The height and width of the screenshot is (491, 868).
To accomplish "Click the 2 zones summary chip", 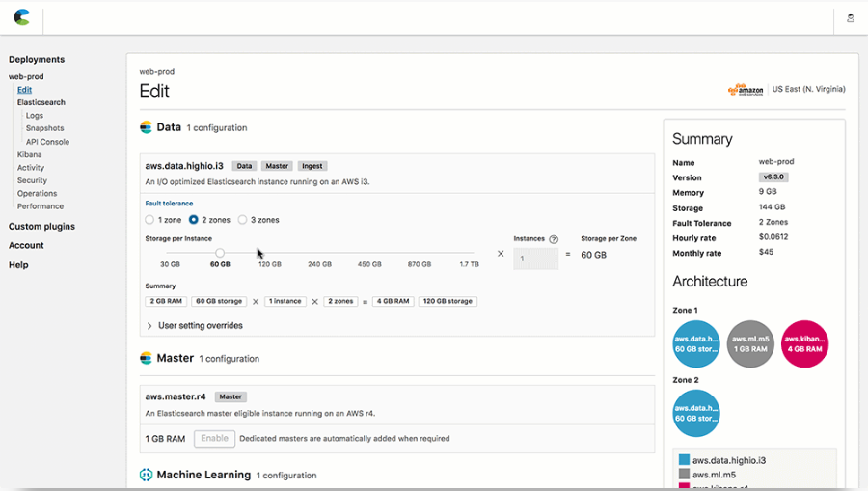I will pyautogui.click(x=340, y=301).
